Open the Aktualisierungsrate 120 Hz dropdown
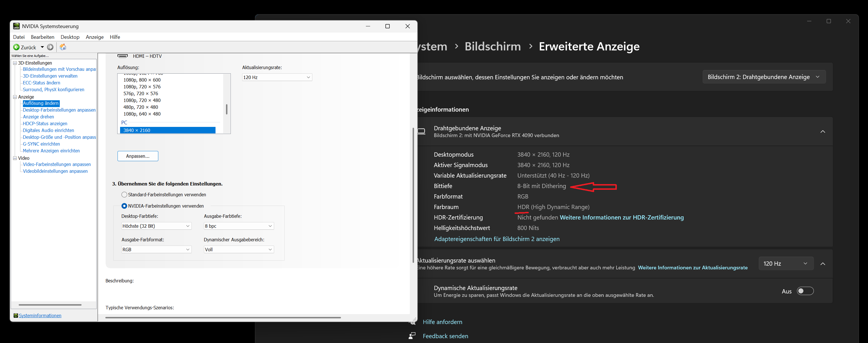 pos(786,263)
